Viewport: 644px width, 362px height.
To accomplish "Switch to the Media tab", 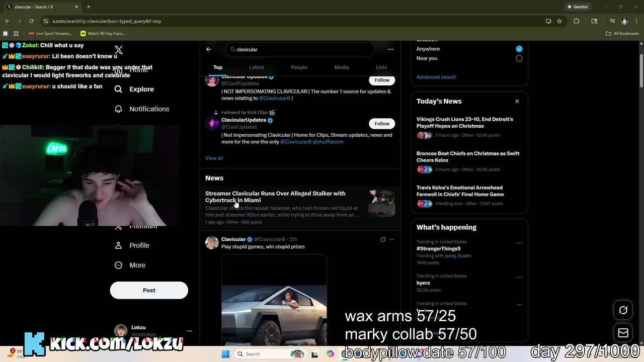I will pos(342,67).
